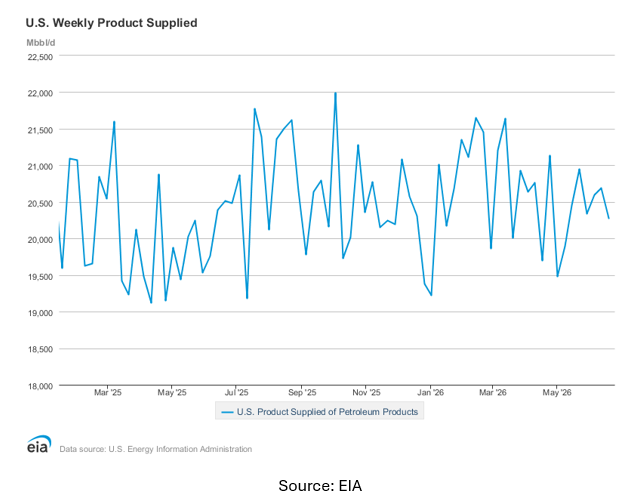Click the Source: EIA caption
This screenshot has width=640, height=504.
pos(320,486)
